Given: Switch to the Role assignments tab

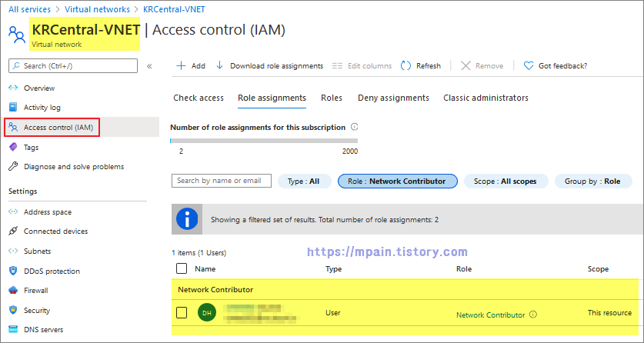Looking at the screenshot, I should 272,98.
